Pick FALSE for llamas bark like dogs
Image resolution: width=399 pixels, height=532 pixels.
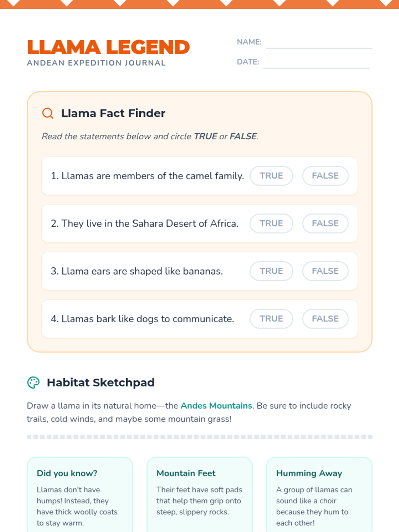pos(325,319)
